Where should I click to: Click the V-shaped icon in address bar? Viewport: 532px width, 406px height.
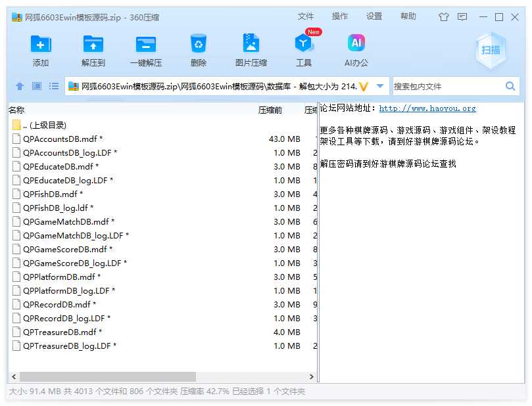click(364, 87)
